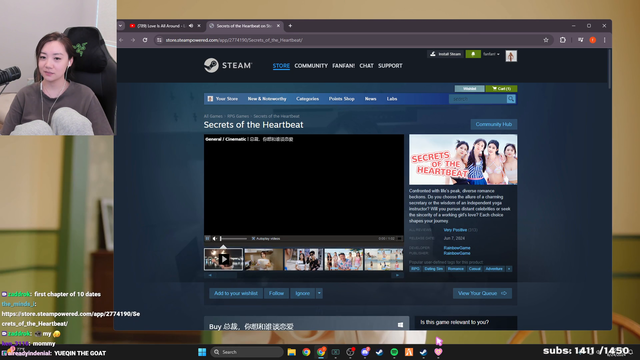Open the Categories store menu
Screen dimensions: 640x360
tap(307, 99)
